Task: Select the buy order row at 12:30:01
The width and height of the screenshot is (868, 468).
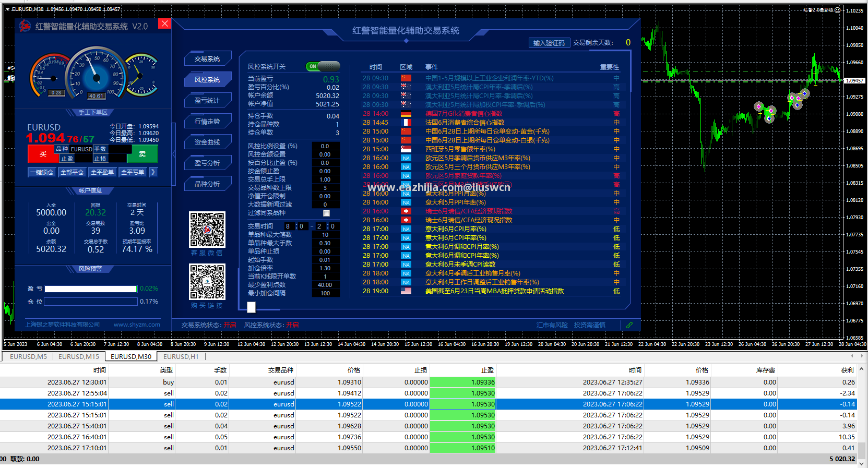Action: [x=428, y=382]
